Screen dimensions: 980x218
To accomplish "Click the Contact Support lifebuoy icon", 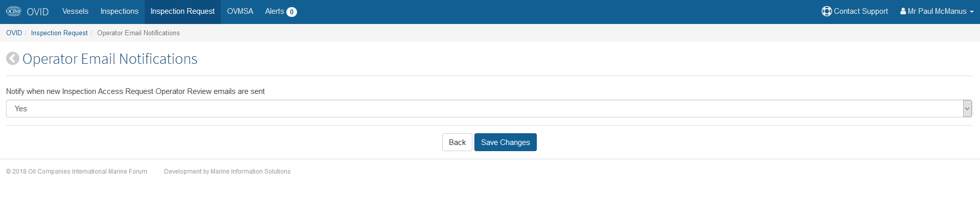I will click(826, 11).
